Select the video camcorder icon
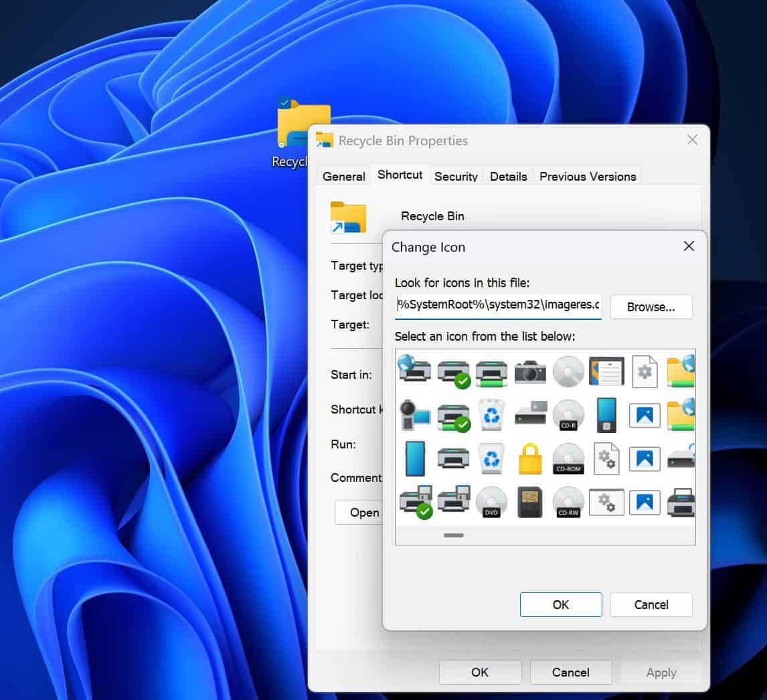 [415, 415]
